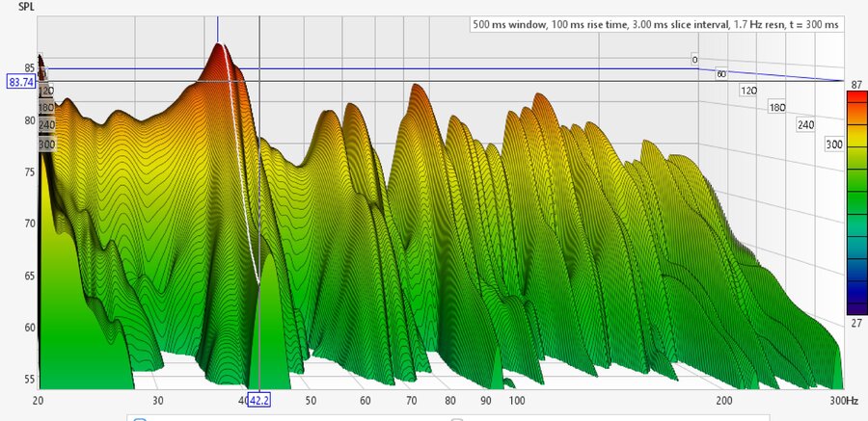Click the right-side time axis label 240

[x=805, y=125]
